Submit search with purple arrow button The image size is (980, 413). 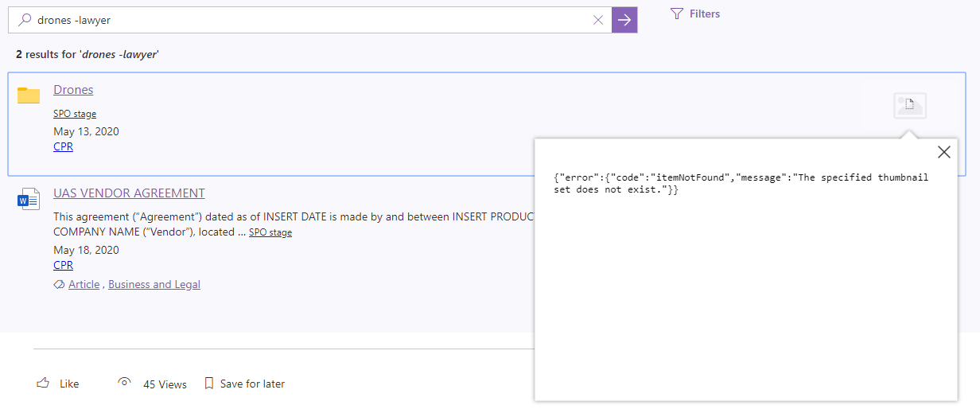click(624, 20)
